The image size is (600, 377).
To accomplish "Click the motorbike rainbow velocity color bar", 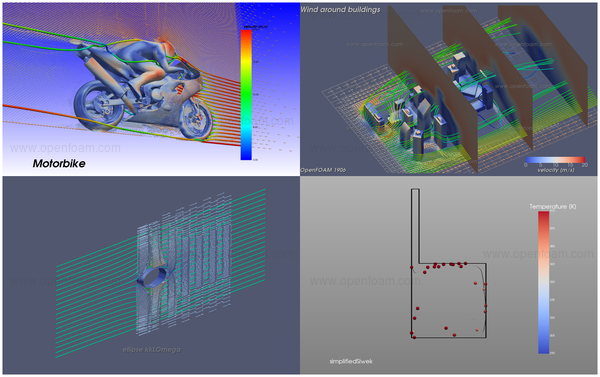I will 246,95.
